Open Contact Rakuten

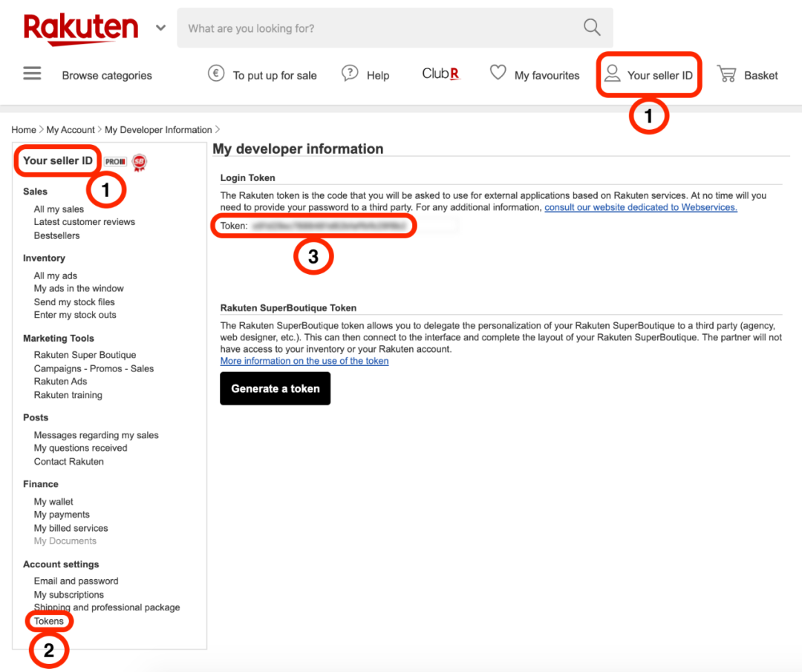click(x=68, y=462)
